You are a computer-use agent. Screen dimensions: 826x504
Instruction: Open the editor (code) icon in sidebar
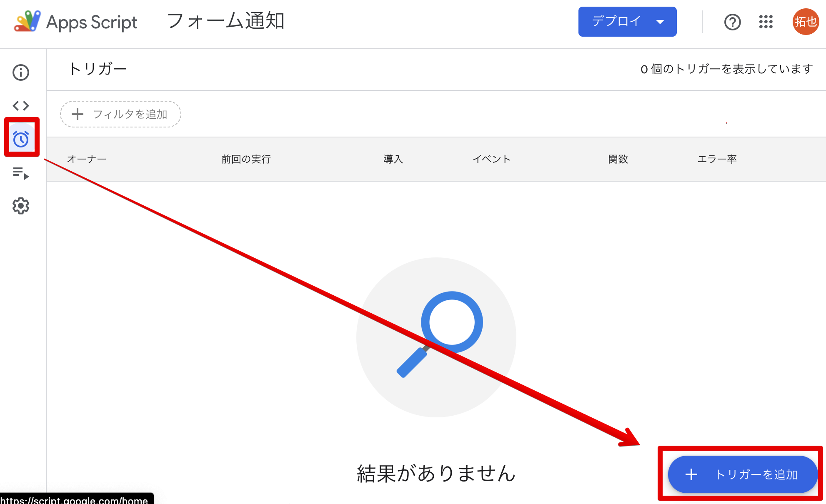21,105
